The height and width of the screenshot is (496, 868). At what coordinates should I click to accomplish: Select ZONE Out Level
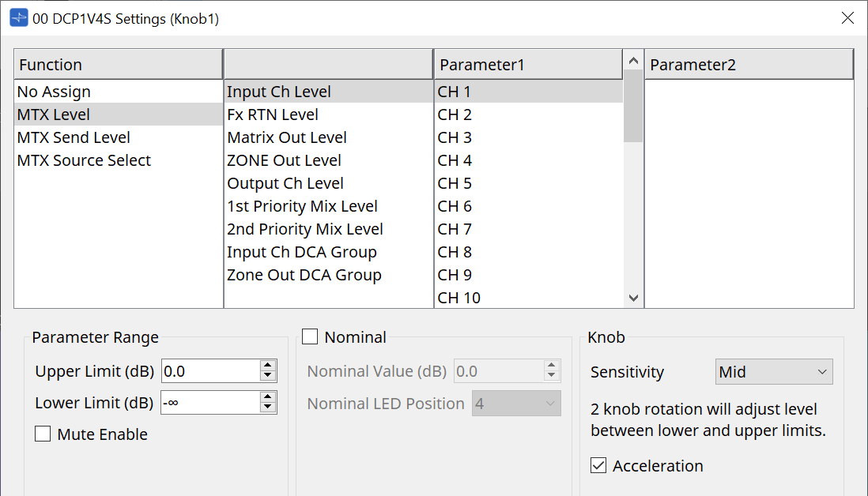click(283, 160)
